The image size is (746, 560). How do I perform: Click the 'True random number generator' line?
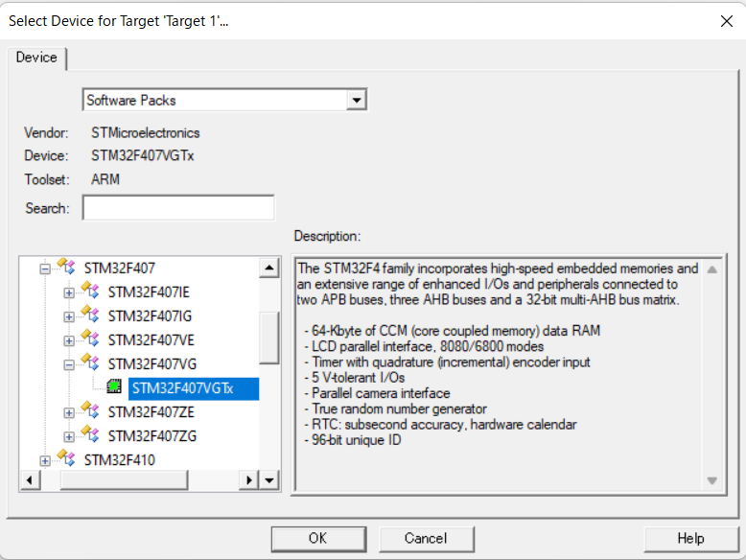395,408
